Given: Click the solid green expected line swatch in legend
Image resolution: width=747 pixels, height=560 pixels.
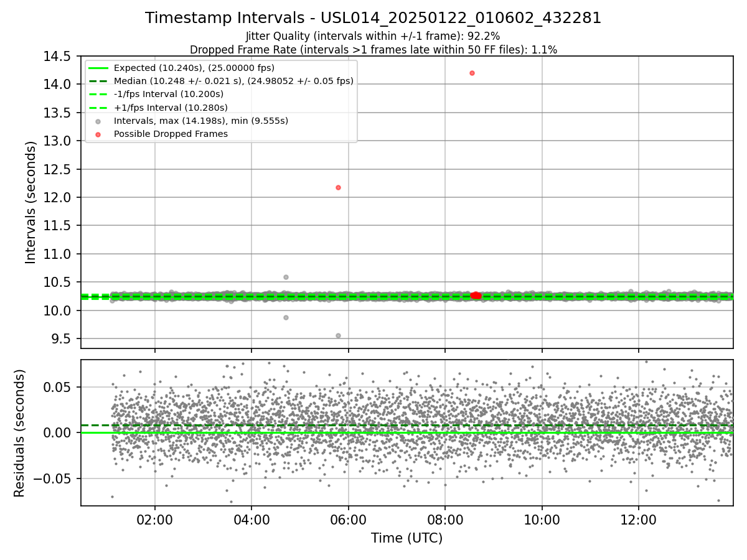Looking at the screenshot, I should pyautogui.click(x=99, y=68).
